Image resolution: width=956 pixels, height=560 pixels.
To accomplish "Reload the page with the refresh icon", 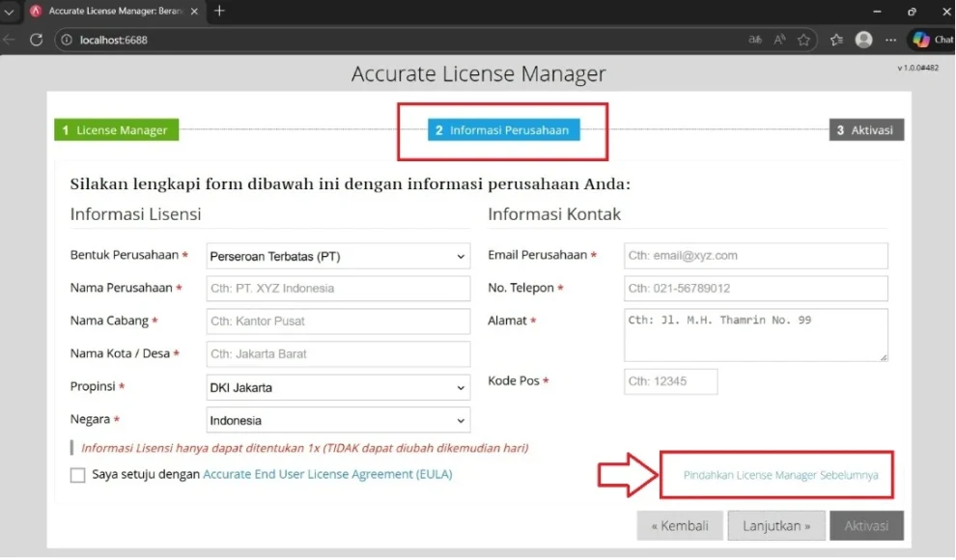I will pyautogui.click(x=37, y=40).
